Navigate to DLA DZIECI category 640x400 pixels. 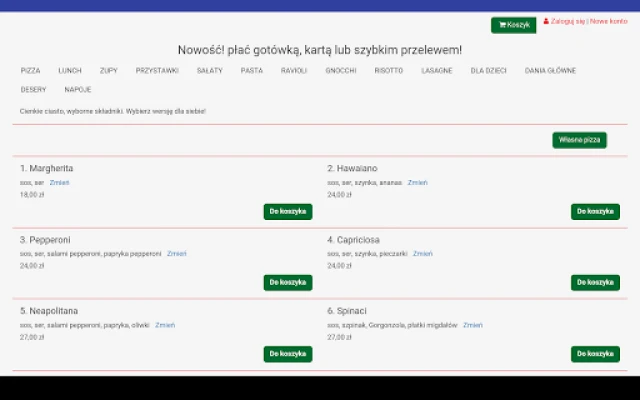[x=490, y=71]
